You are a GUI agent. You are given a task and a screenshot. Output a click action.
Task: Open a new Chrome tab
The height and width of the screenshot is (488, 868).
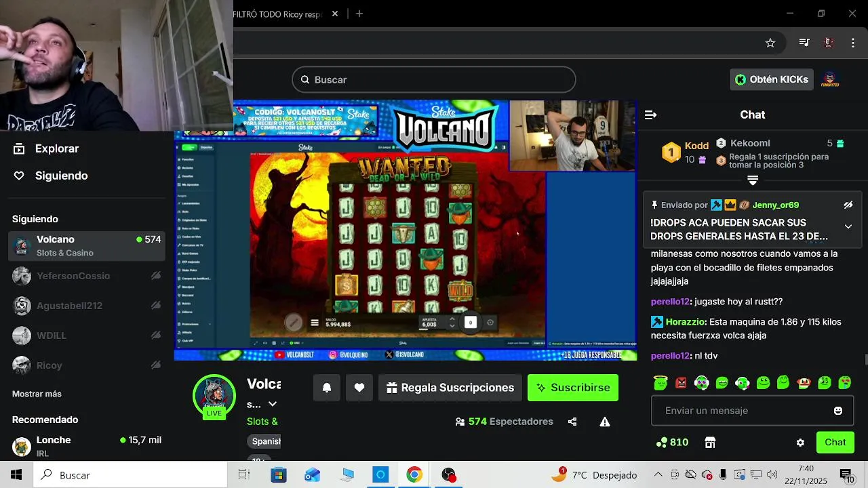coord(359,14)
